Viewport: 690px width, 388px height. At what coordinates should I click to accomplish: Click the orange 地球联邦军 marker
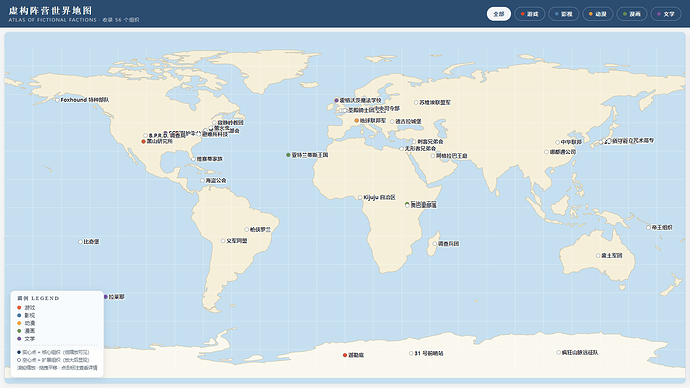coord(356,121)
